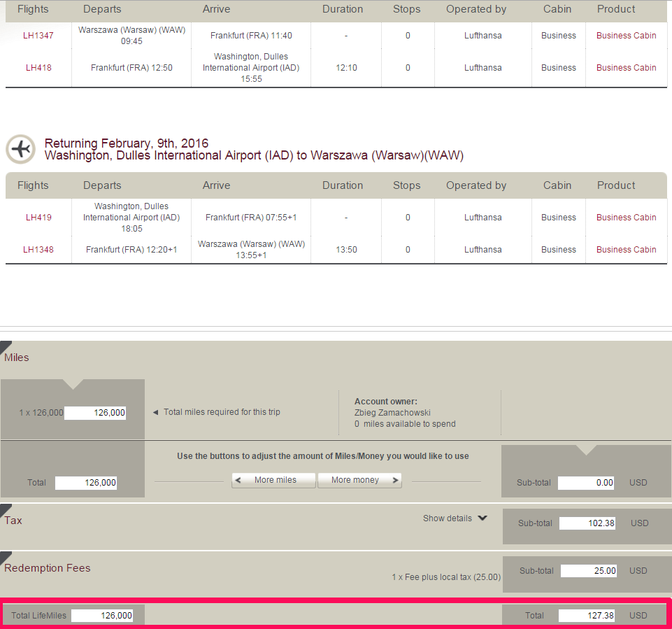Screen dimensions: 672x629
Task: Click 'Frankfurt (FRA) 07:55+1' arrival cell
Action: coord(251,218)
